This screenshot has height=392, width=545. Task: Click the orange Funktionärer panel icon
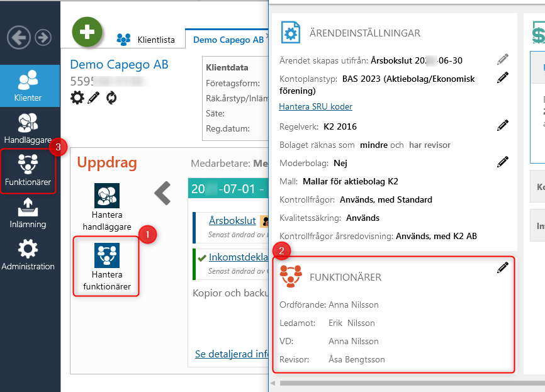click(x=291, y=276)
